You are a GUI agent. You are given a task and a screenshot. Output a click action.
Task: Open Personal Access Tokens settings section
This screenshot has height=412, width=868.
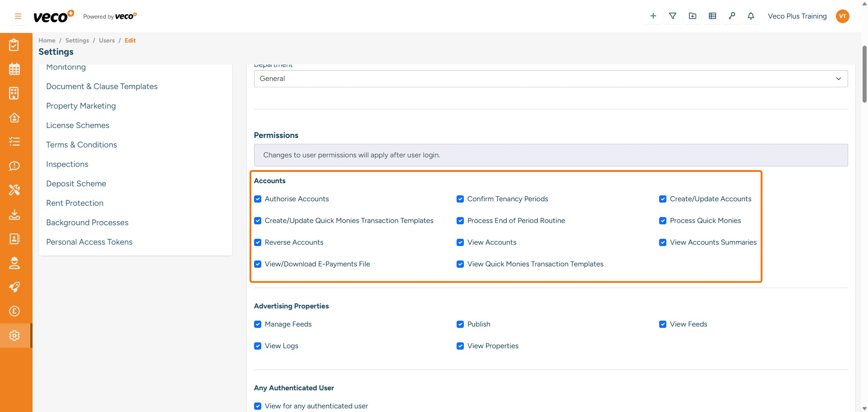pos(89,242)
